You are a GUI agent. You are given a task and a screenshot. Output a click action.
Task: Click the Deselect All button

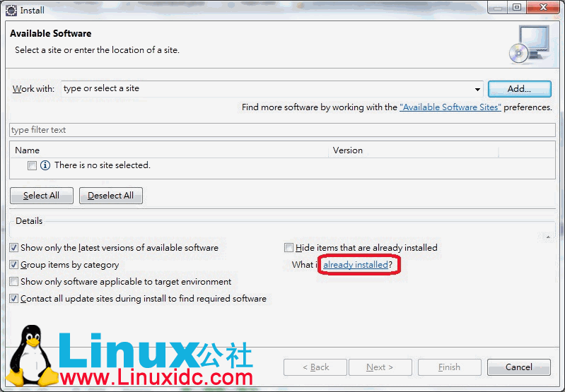(111, 196)
